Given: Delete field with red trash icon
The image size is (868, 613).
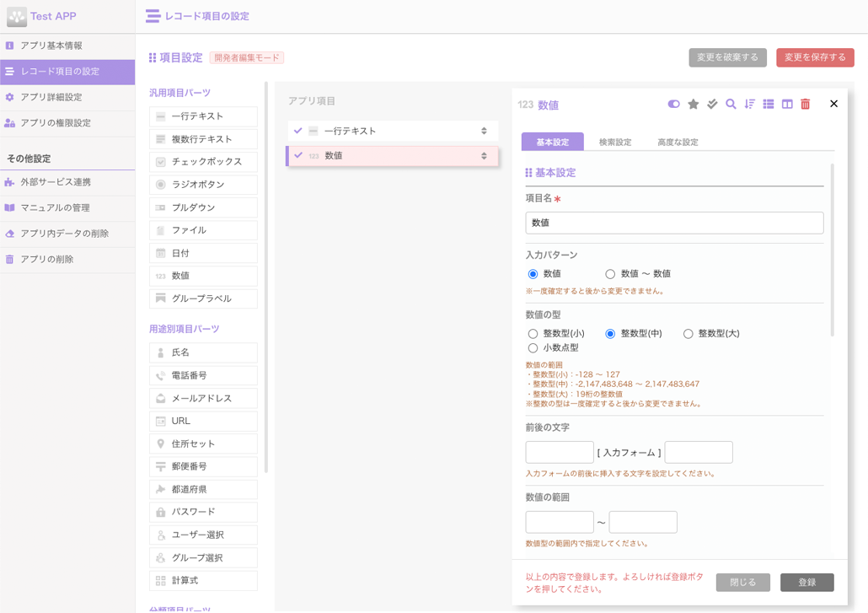Looking at the screenshot, I should pos(806,104).
